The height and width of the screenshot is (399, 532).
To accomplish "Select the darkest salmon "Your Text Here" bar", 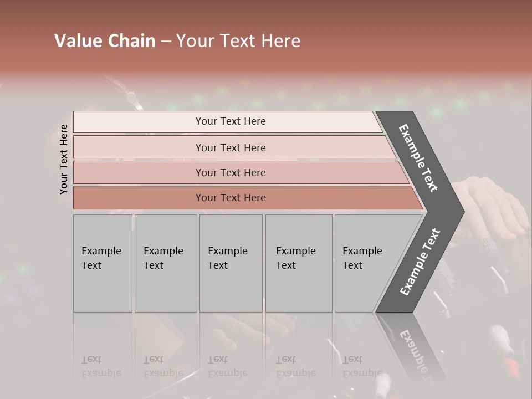I will pyautogui.click(x=231, y=198).
